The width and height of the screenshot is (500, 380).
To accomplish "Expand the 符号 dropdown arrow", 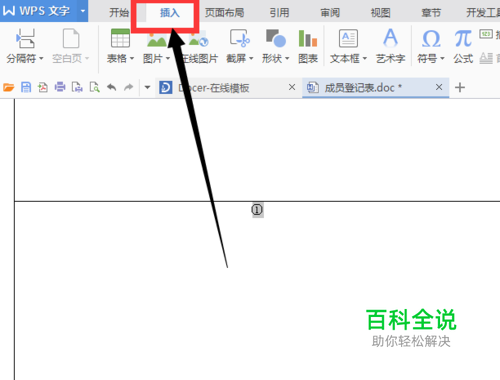I will [x=442, y=59].
